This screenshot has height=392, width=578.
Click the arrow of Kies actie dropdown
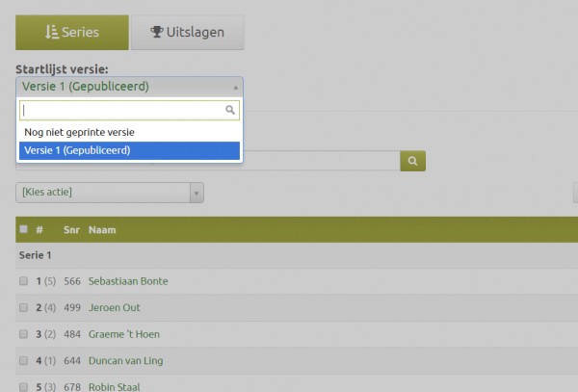pyautogui.click(x=197, y=193)
